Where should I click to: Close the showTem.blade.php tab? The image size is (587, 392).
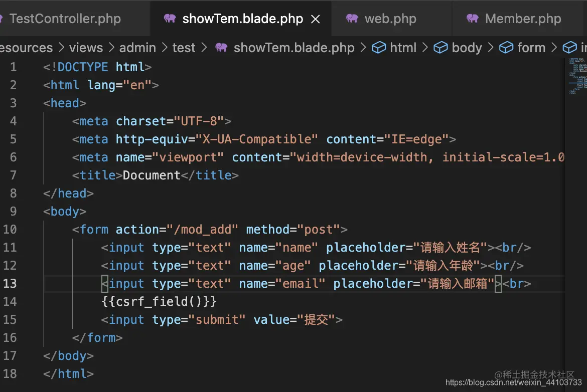coord(316,19)
